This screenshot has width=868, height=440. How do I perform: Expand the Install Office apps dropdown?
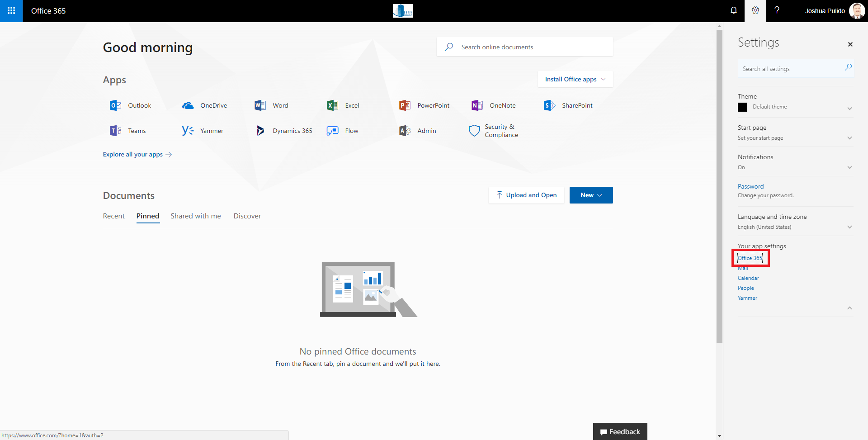[575, 79]
